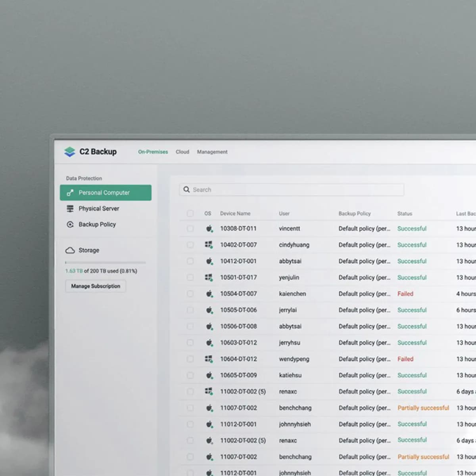Tick the checkbox for 10605-DT-009

[190, 375]
